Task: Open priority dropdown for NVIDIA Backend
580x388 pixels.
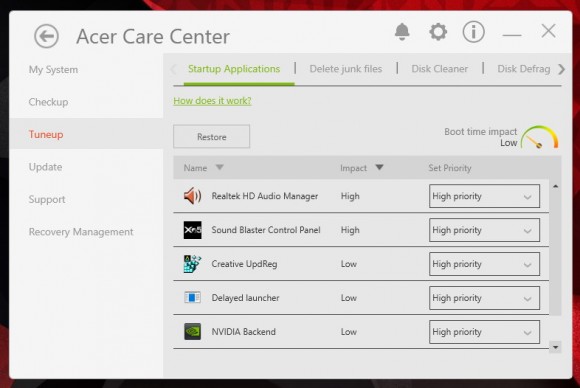Action: tap(484, 332)
